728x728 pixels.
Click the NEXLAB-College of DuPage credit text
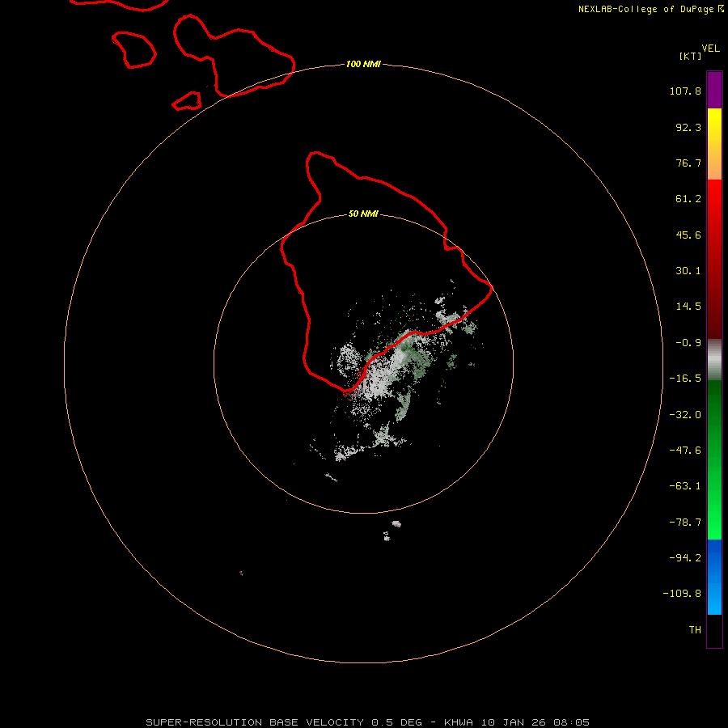(650, 9)
